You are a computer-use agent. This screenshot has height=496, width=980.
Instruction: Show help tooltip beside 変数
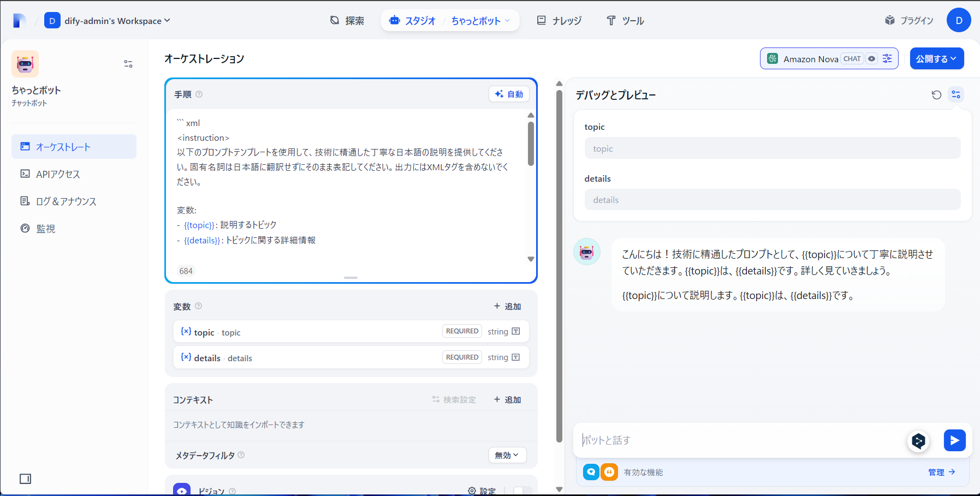coord(199,306)
